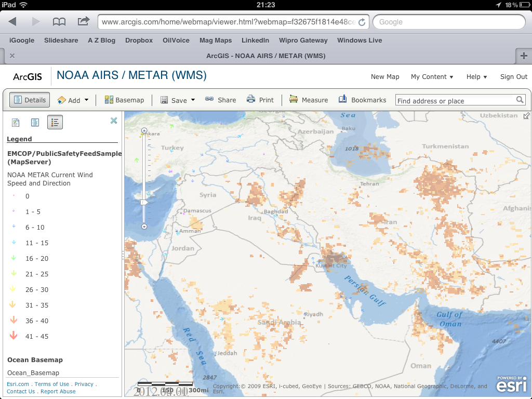Viewport: 532px width, 399px height.
Task: Open the OilVoice bookmark
Action: coord(176,41)
